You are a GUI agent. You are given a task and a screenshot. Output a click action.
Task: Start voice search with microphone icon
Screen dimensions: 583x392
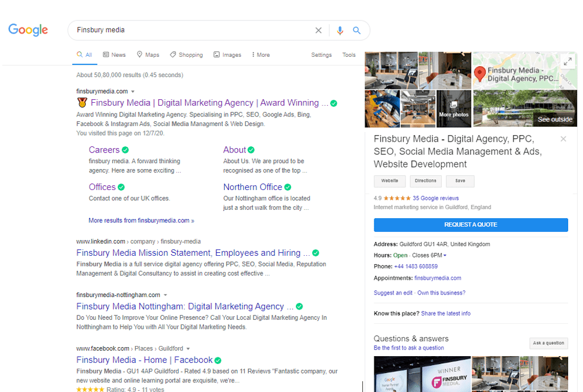[340, 30]
